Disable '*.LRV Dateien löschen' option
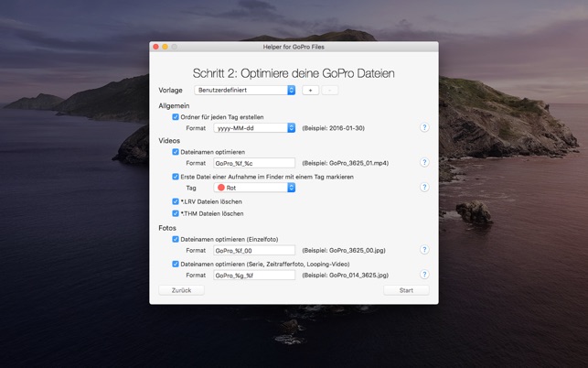 pyautogui.click(x=176, y=201)
